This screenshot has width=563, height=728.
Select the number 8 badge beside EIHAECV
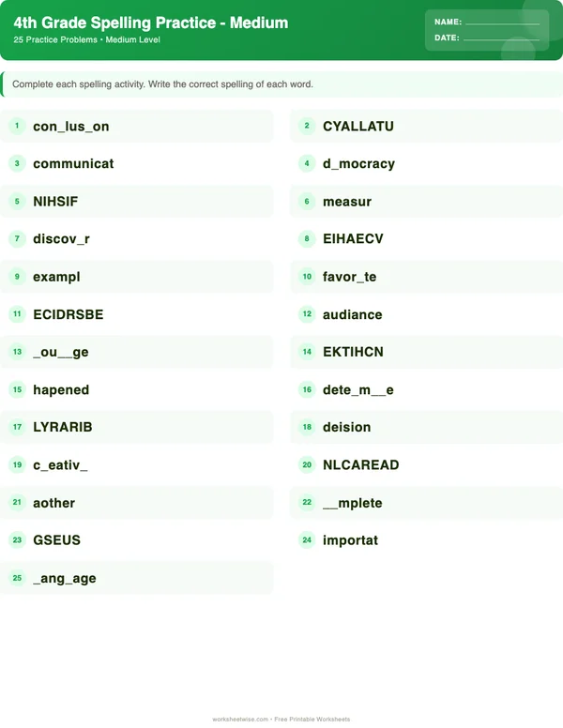(x=307, y=238)
